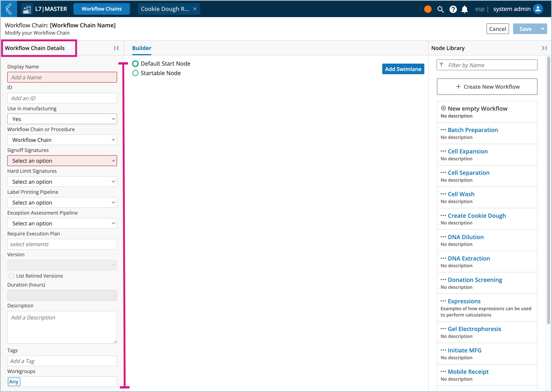Screen dimensions: 552x392
Task: Open the Expressions workflow link
Action: [464, 301]
